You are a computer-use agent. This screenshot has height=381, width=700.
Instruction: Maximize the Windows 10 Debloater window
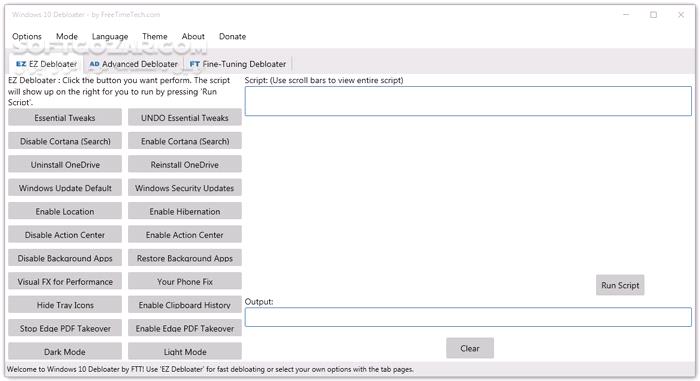click(654, 15)
